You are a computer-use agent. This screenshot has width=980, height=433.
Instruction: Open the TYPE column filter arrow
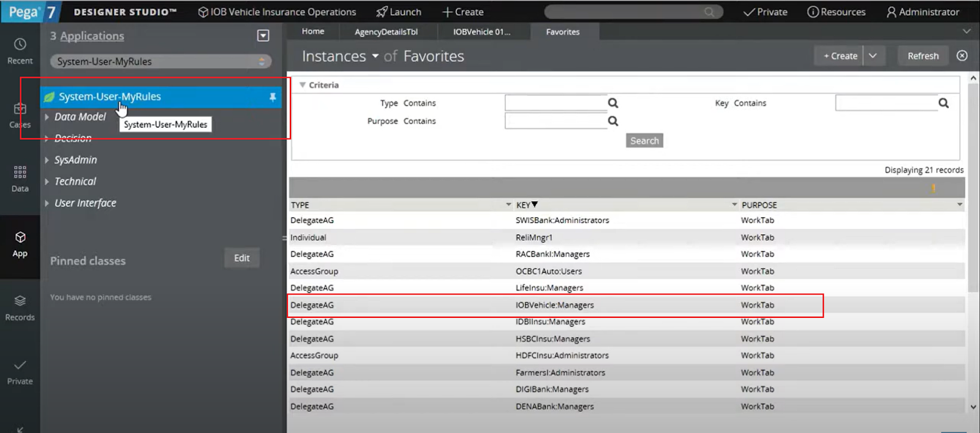[x=508, y=205]
